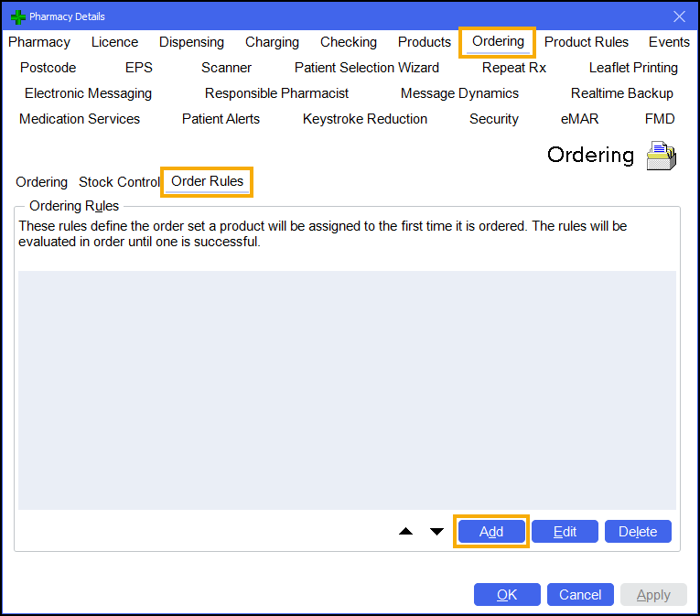The image size is (700, 616).
Task: Open the Patient Selection Wizard tab
Action: point(366,68)
